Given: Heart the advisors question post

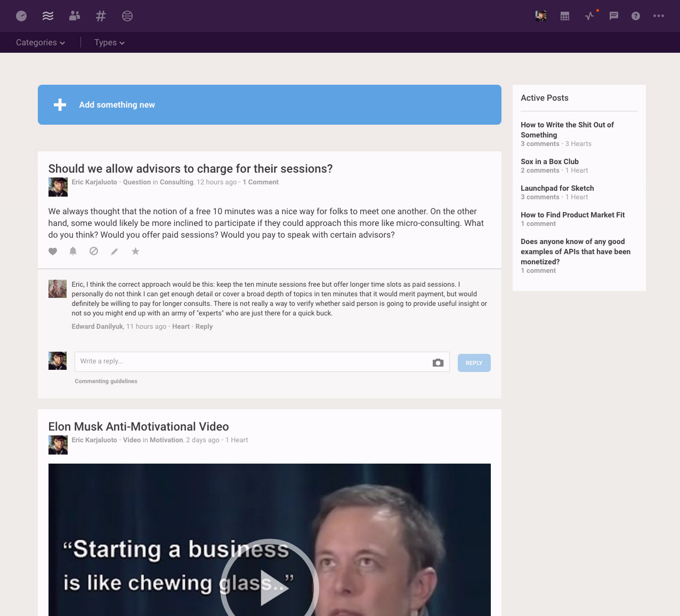Looking at the screenshot, I should click(53, 252).
